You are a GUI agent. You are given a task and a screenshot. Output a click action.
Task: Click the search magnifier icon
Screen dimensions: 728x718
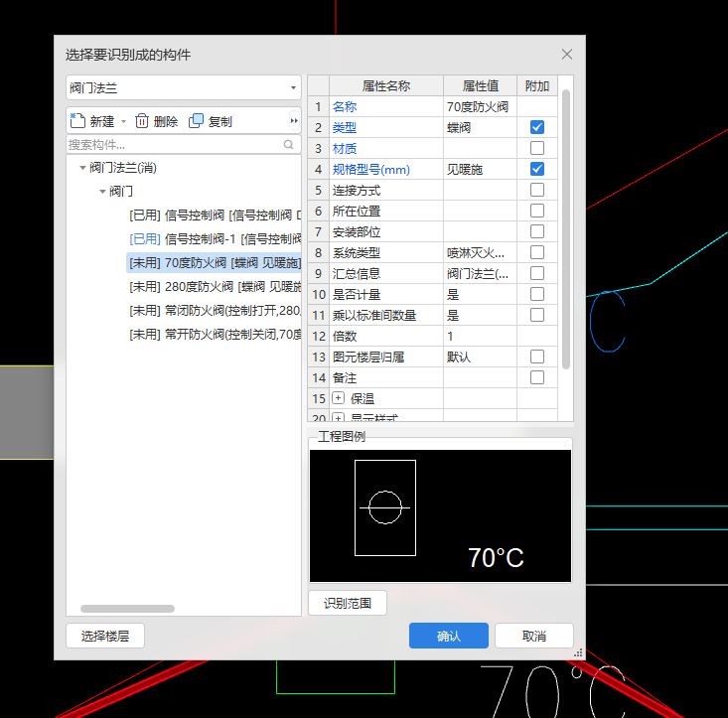click(288, 145)
